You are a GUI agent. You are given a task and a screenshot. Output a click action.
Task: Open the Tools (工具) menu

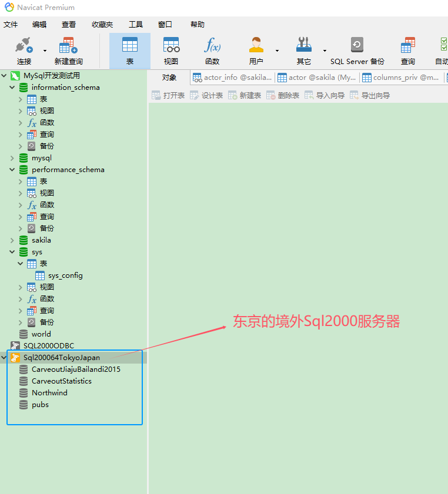pyautogui.click(x=136, y=25)
